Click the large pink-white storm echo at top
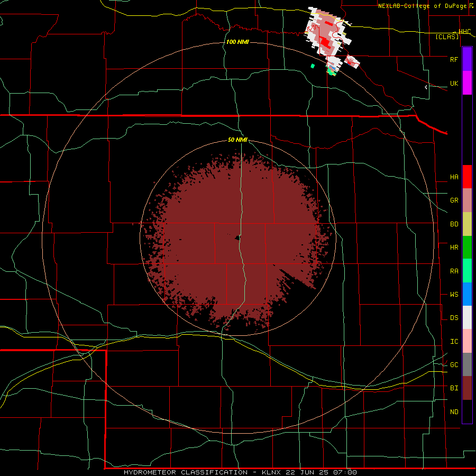Screen dimensions: 476x476 click(327, 32)
